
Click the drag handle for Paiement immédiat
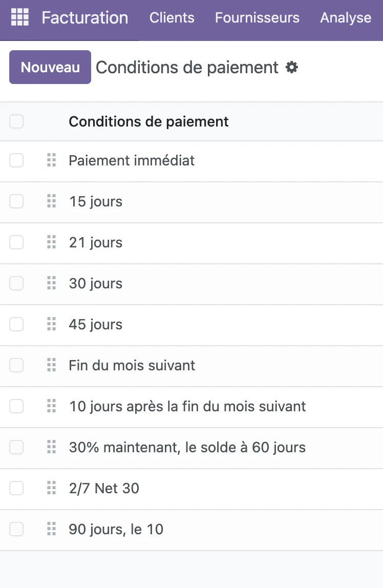pos(52,160)
